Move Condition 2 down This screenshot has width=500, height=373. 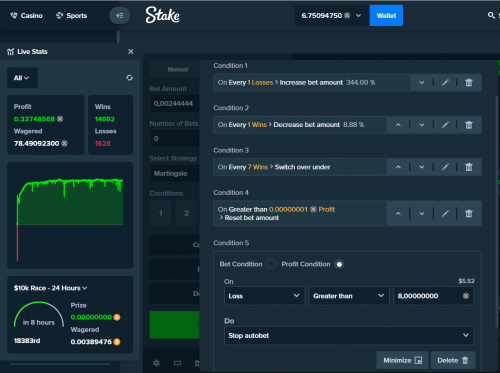pyautogui.click(x=422, y=125)
